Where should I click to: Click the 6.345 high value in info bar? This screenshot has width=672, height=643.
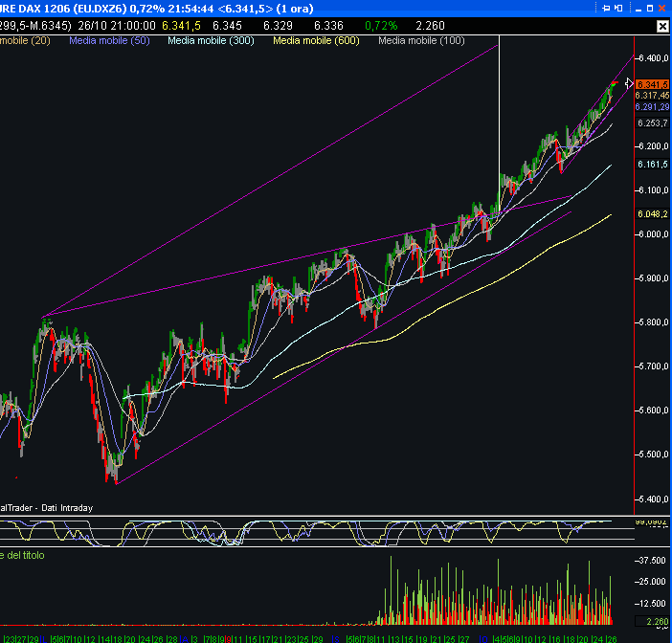click(227, 26)
